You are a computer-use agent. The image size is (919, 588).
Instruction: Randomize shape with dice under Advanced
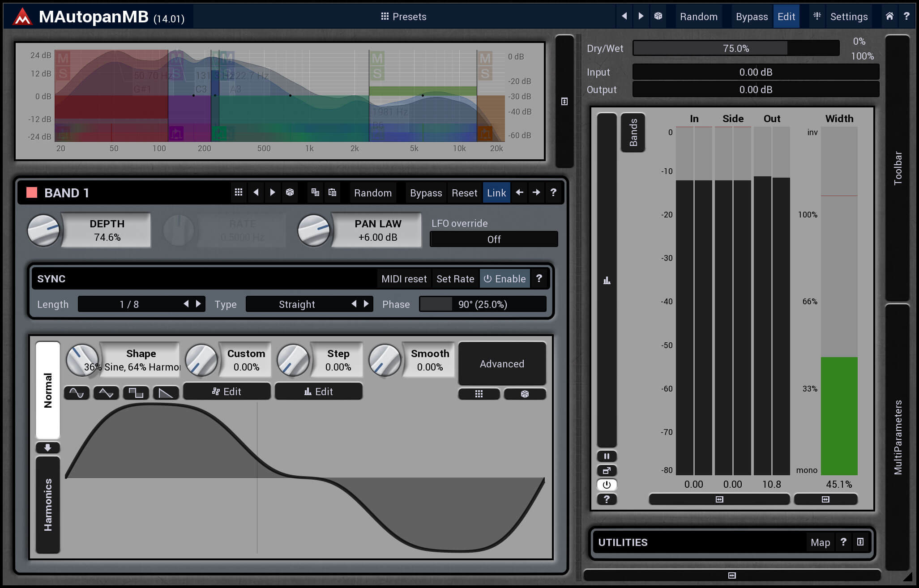(x=525, y=394)
